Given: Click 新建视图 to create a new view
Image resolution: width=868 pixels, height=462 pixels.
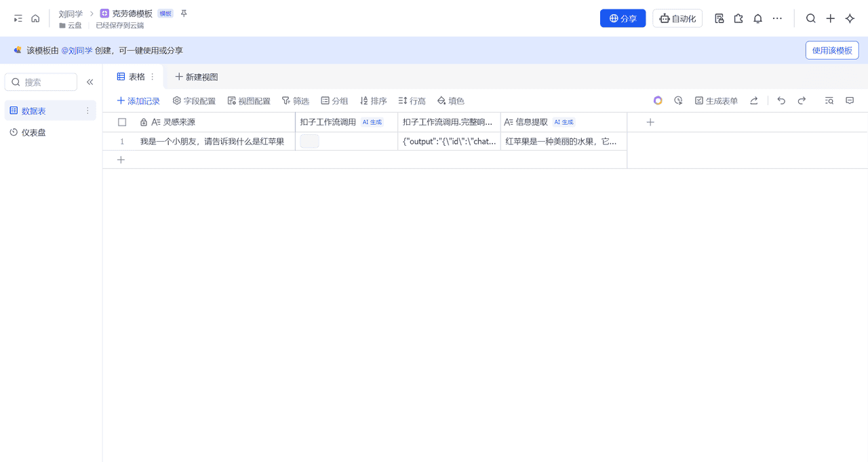Looking at the screenshot, I should pos(196,77).
